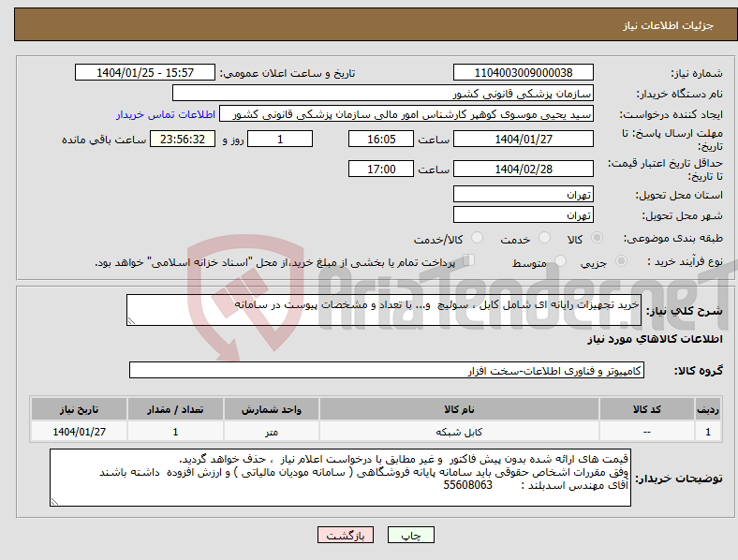Select the جزیی purchase type radio
This screenshot has width=738, height=560.
pos(621,260)
